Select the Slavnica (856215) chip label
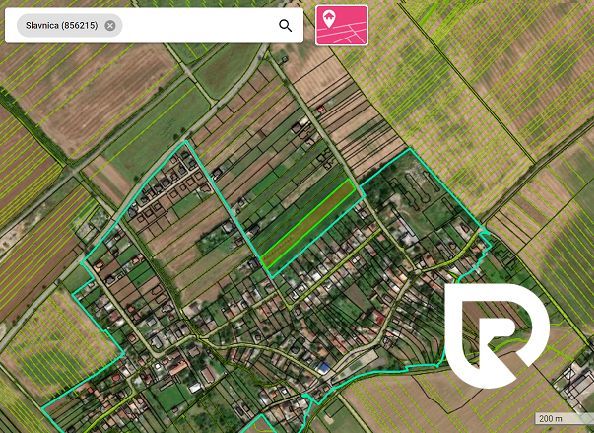594x433 pixels. pyautogui.click(x=62, y=25)
